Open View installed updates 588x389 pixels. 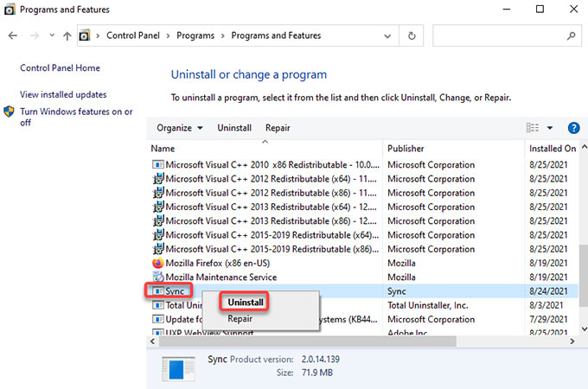tap(63, 94)
